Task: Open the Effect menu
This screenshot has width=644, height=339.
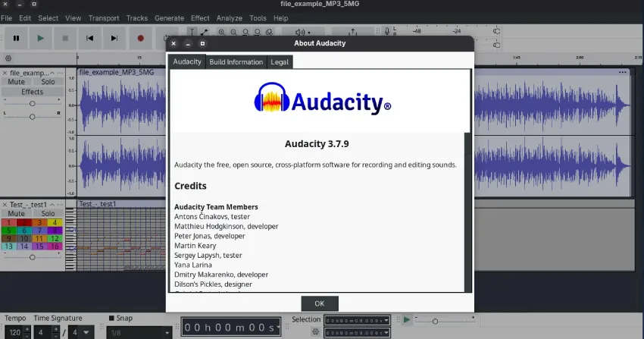Action: tap(200, 18)
